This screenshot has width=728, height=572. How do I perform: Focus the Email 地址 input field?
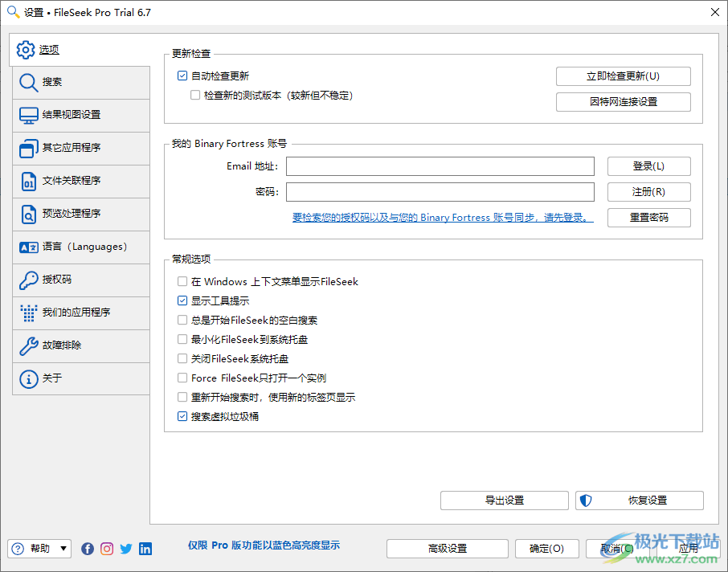pos(440,166)
